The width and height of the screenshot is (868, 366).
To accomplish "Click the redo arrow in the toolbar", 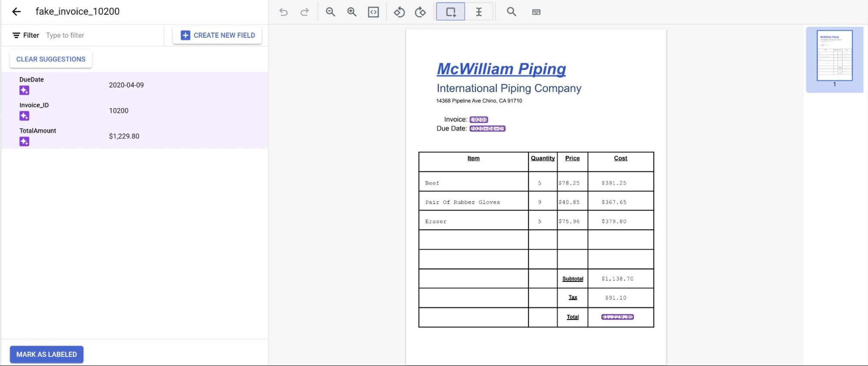I will (305, 12).
